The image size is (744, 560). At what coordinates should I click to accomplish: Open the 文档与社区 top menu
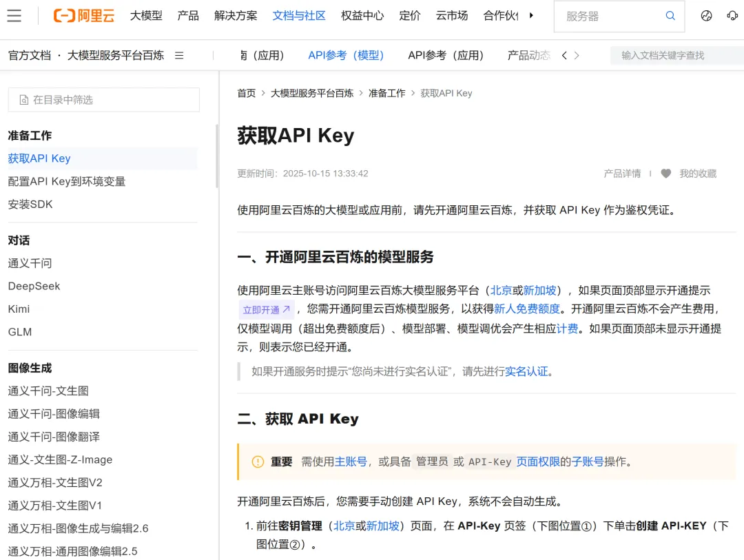tap(299, 16)
